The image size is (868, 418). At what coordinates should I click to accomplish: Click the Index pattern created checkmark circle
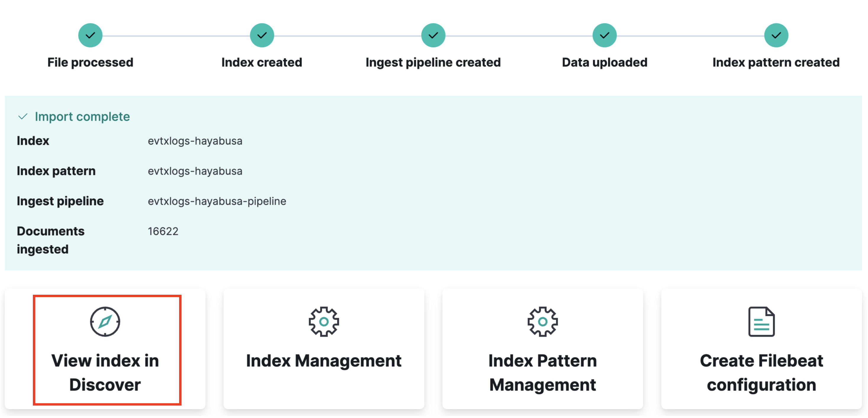pyautogui.click(x=776, y=35)
